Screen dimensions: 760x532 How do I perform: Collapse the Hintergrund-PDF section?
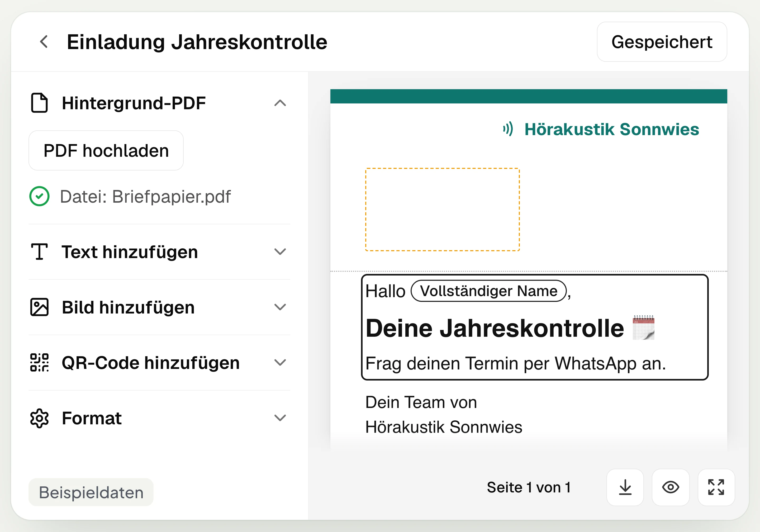pos(280,103)
